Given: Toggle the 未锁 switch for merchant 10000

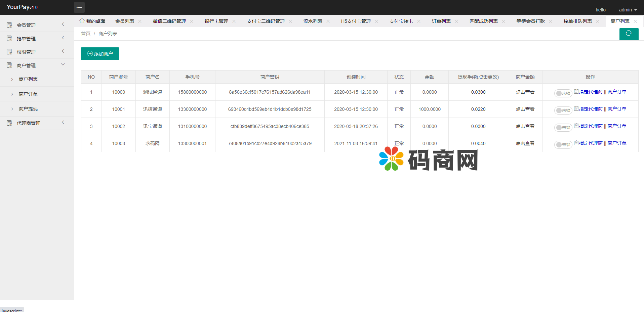Looking at the screenshot, I should click(563, 93).
